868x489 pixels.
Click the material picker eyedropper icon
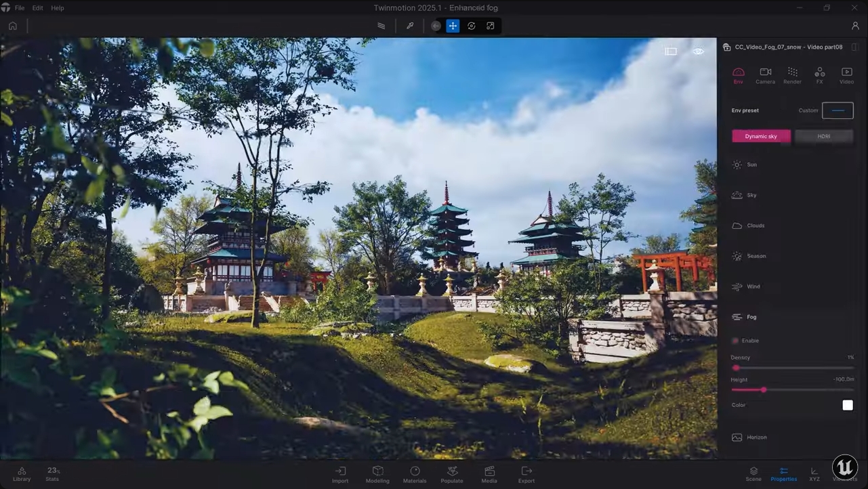tap(410, 26)
